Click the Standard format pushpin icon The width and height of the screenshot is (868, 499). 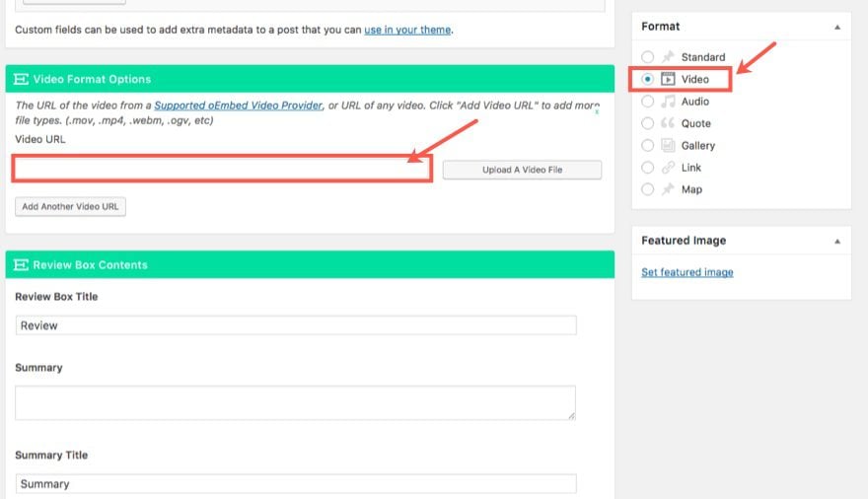click(x=668, y=56)
